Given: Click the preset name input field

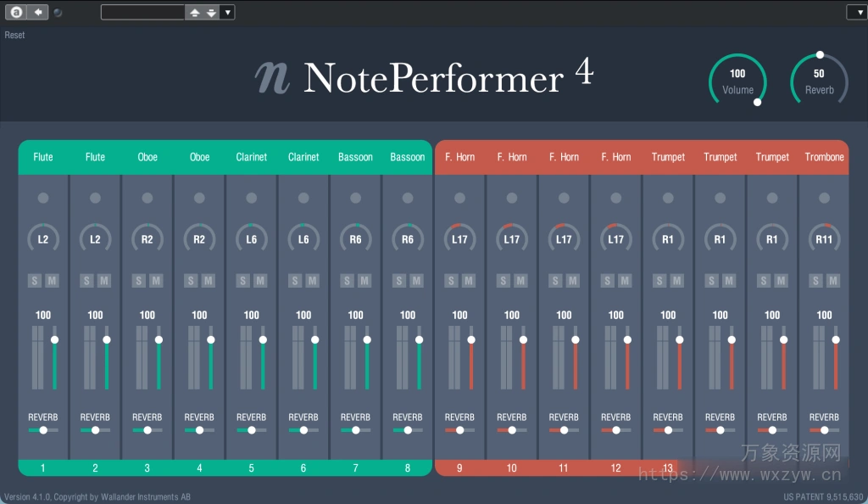Looking at the screenshot, I should (x=142, y=11).
